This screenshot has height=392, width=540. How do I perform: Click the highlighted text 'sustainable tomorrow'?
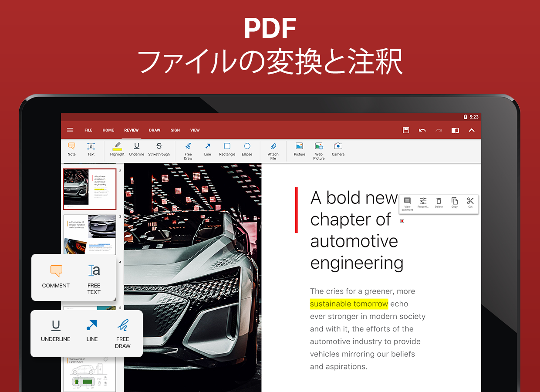[349, 304]
